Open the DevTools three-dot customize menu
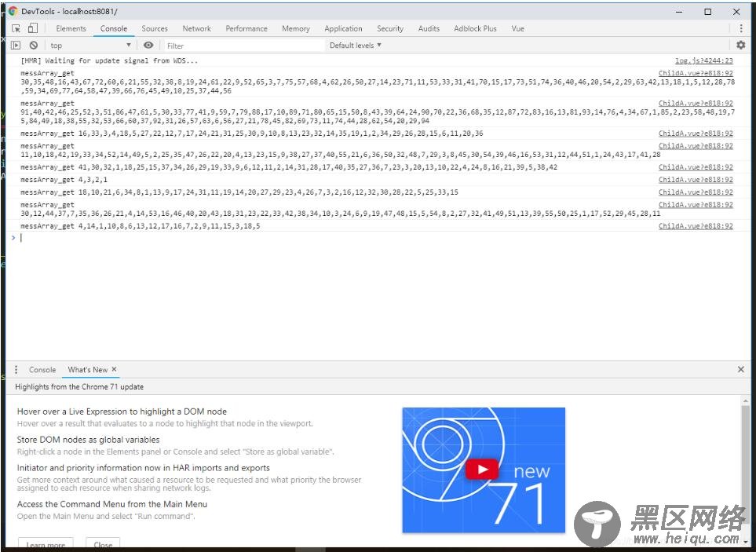 point(741,28)
